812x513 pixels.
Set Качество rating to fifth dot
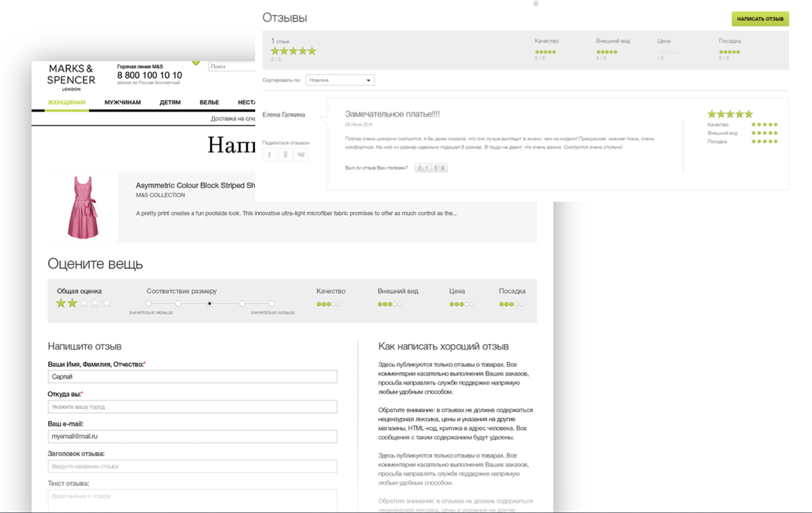point(339,304)
